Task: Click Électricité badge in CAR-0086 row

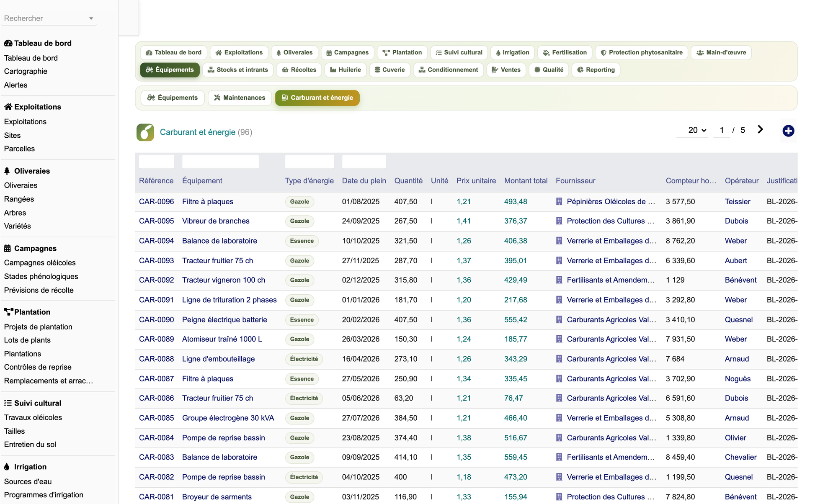Action: [304, 398]
